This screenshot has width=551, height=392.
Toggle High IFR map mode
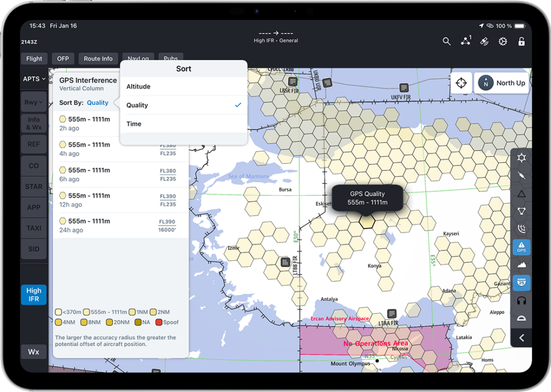pyautogui.click(x=34, y=295)
